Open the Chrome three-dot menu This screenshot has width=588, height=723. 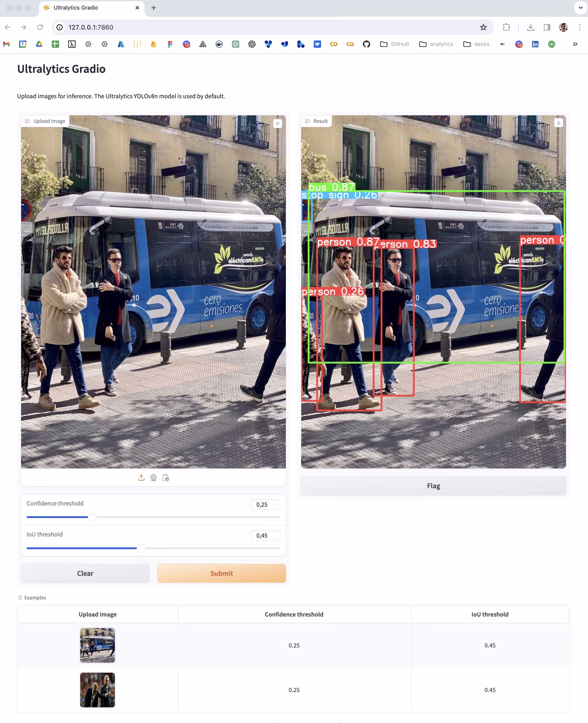[x=580, y=27]
